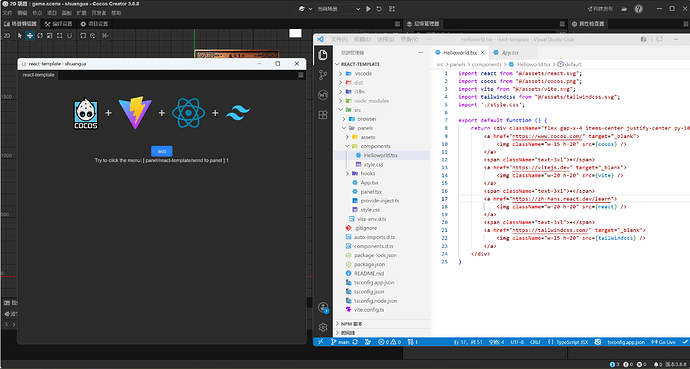The height and width of the screenshot is (369, 690).
Task: Open Cocos Creator help question-mark icon
Action: 638,9
